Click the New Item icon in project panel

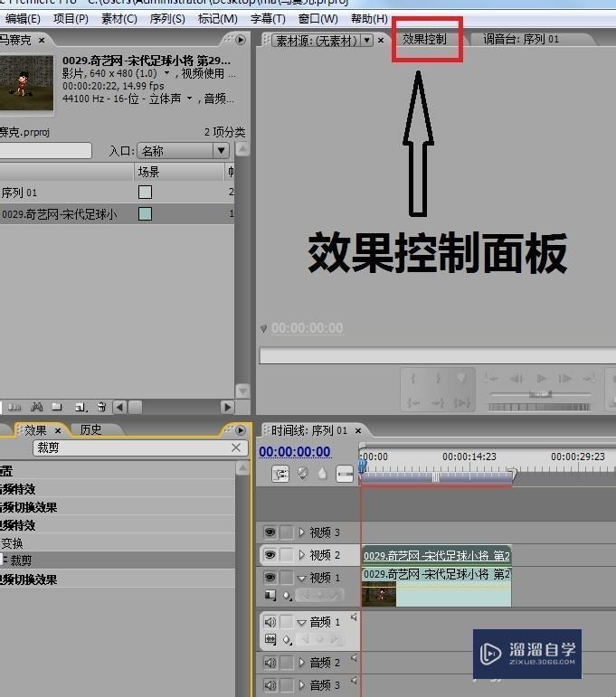81,407
